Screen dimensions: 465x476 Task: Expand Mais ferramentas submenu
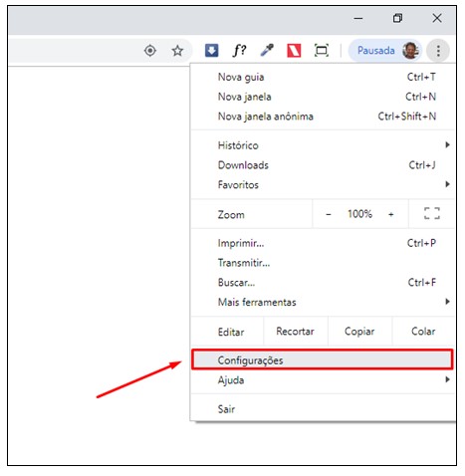323,302
